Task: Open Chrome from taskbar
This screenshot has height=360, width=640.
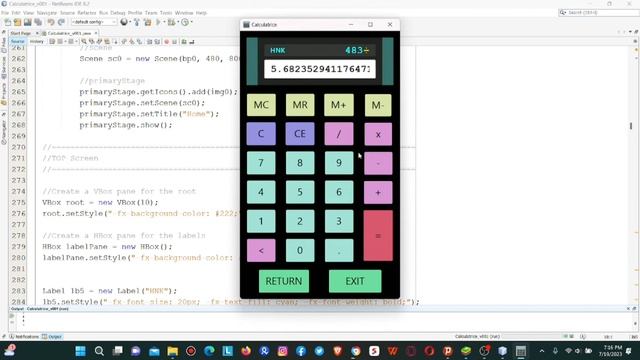Action: coord(356,351)
